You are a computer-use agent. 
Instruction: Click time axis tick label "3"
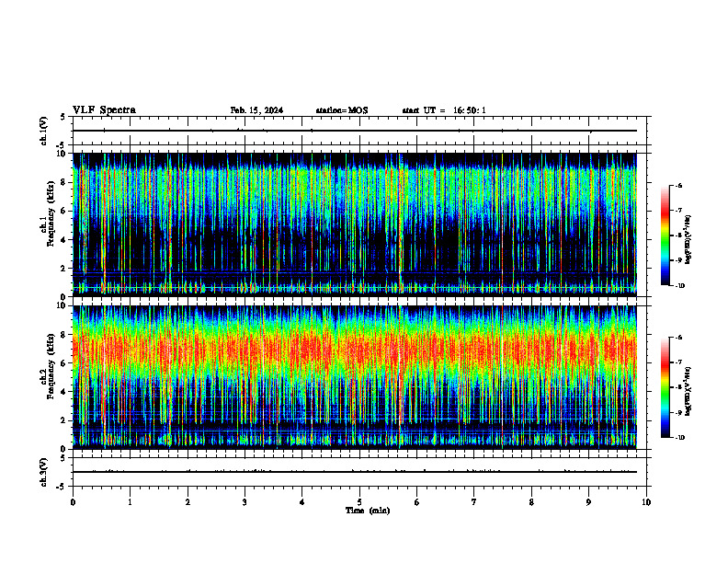[245, 502]
